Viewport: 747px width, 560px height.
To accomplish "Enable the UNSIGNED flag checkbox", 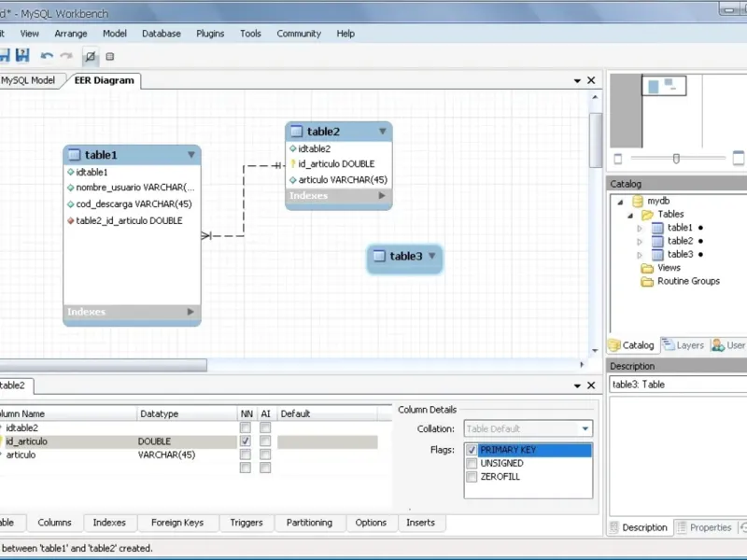I will point(472,463).
